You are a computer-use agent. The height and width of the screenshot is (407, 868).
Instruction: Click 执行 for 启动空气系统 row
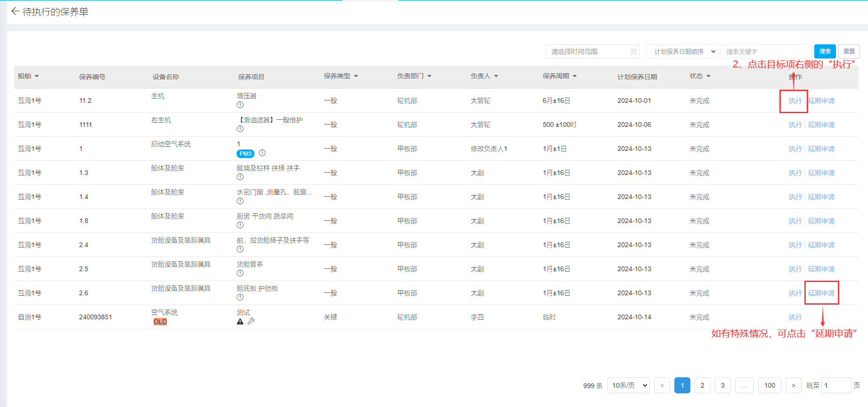point(795,149)
